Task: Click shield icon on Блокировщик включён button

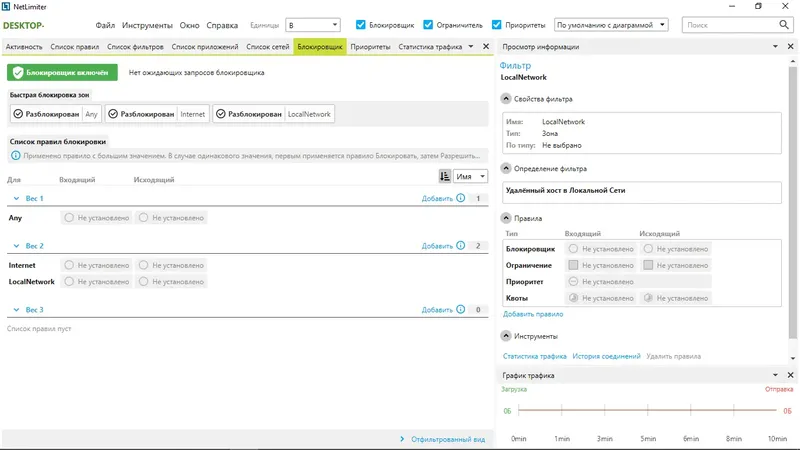Action: 18,72
